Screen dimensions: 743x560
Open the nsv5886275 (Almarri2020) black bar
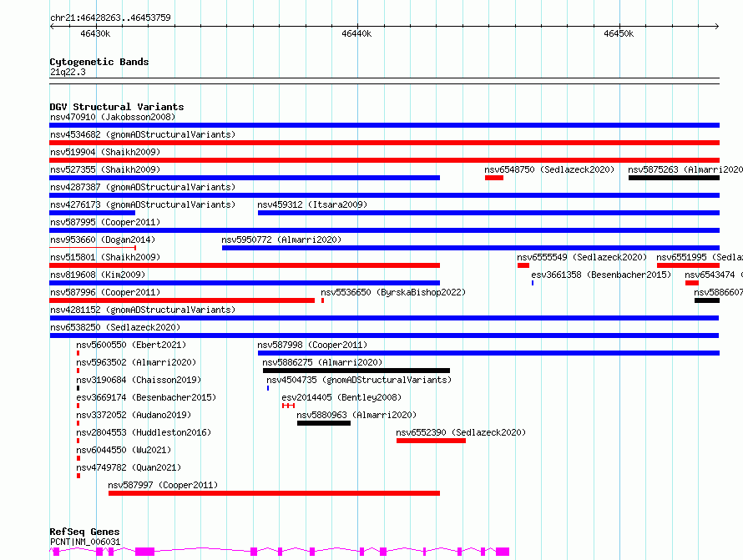pos(356,371)
